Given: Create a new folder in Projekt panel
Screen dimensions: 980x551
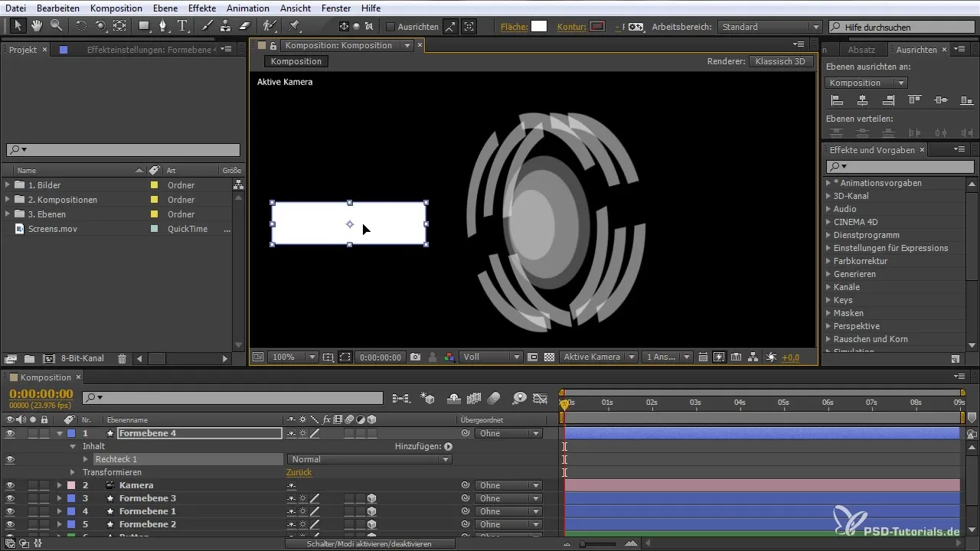Looking at the screenshot, I should (28, 358).
